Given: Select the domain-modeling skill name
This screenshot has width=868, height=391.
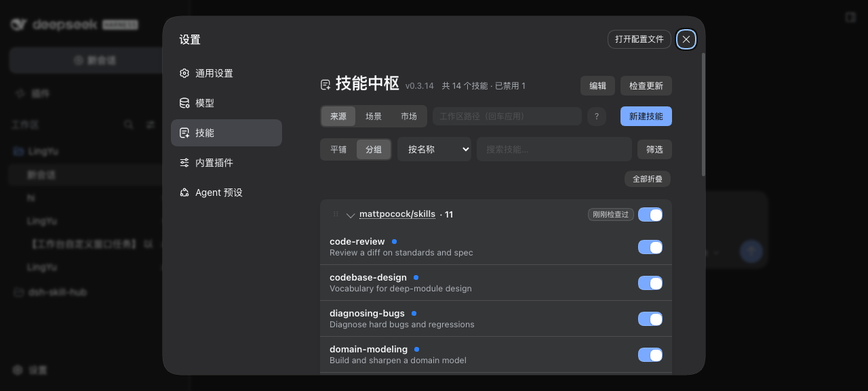Looking at the screenshot, I should [368, 349].
